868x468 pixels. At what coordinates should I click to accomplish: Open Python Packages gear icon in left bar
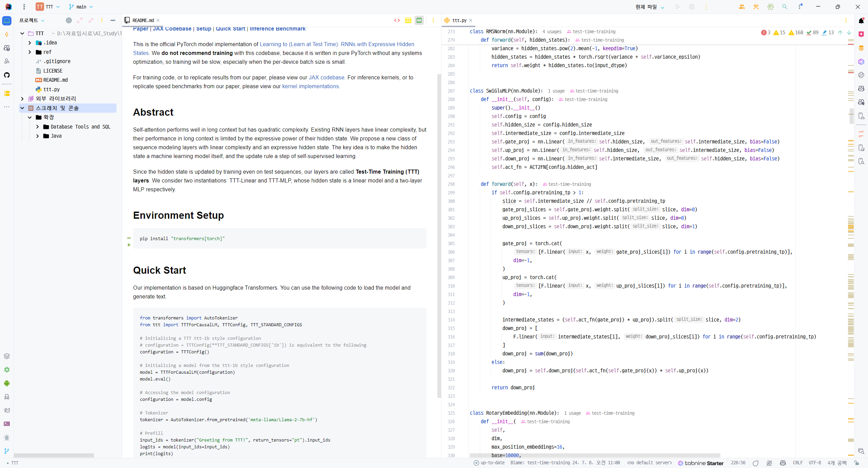coord(7,370)
